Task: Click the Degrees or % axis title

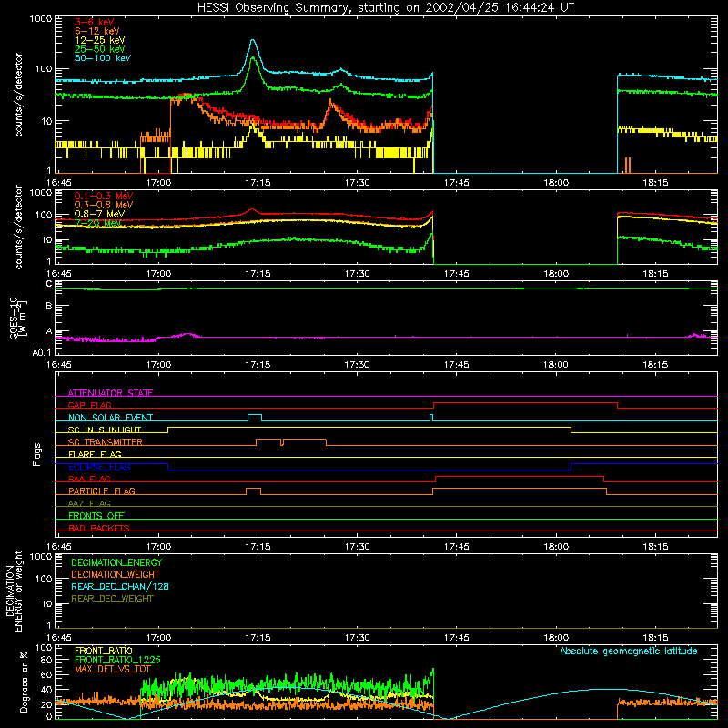Action: pos(24,682)
